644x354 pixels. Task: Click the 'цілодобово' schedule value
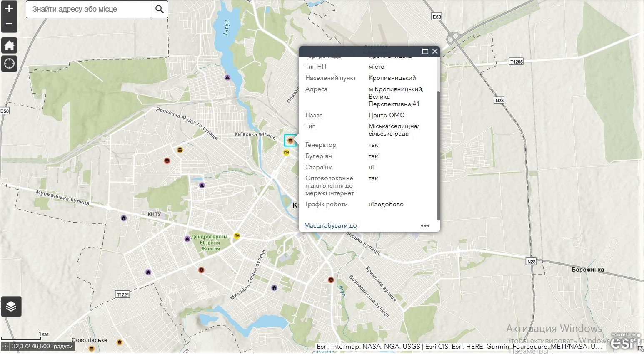386,204
